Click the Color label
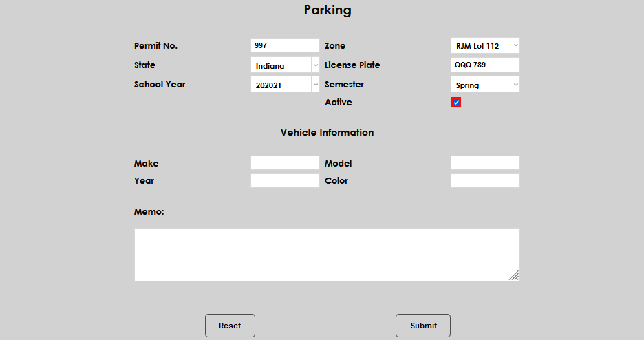Image resolution: width=644 pixels, height=340 pixels. [336, 181]
